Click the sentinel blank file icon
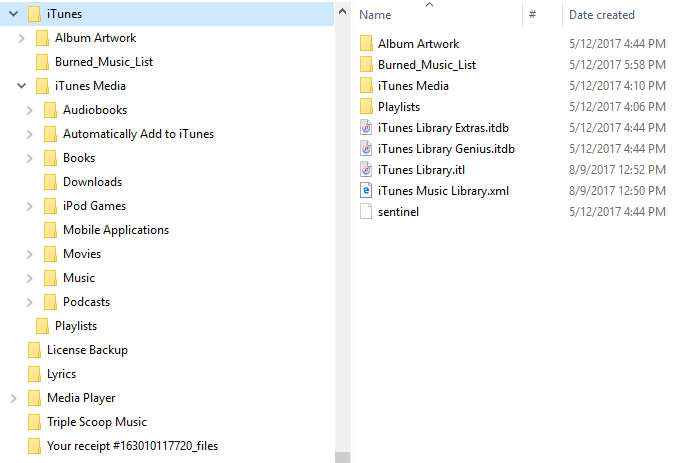Screen dimensions: 682x463 point(366,211)
